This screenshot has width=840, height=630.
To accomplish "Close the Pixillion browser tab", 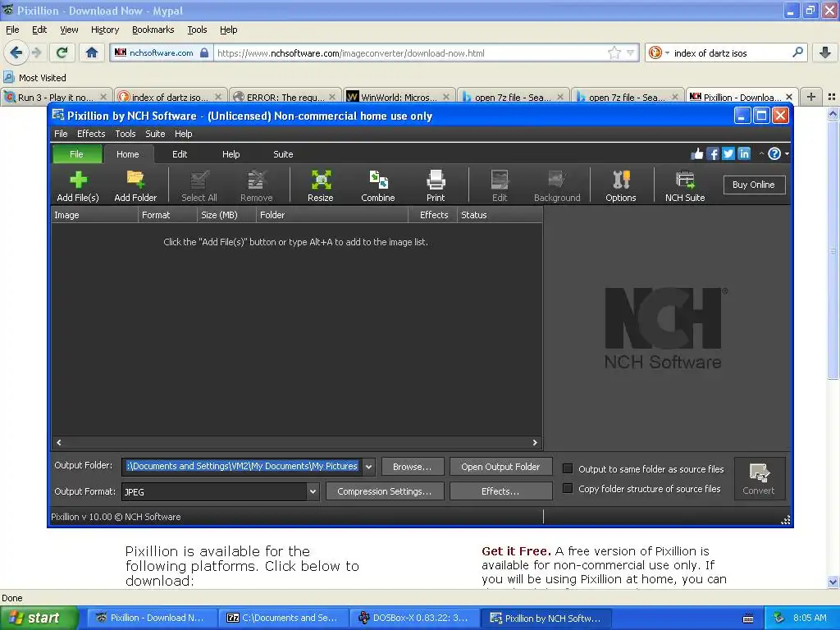I will pos(788,97).
